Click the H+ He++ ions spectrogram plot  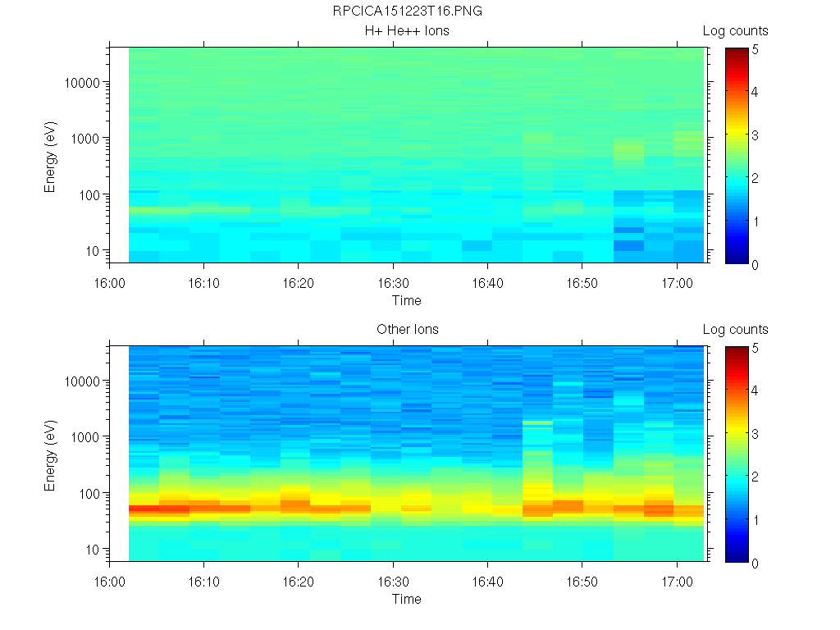(x=409, y=155)
